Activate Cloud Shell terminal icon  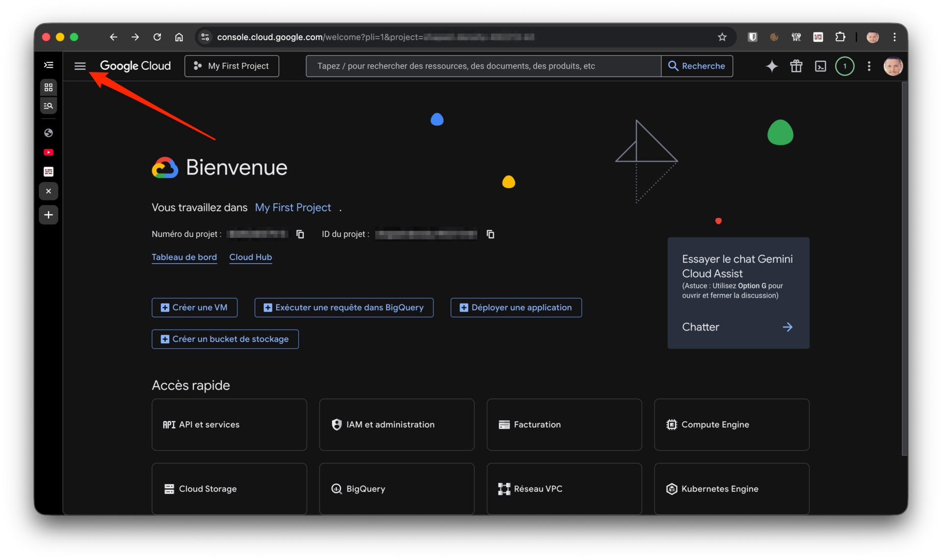point(820,66)
